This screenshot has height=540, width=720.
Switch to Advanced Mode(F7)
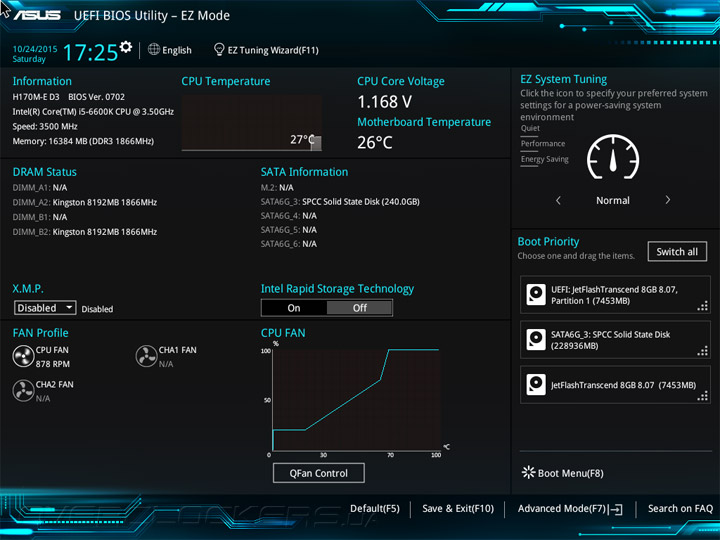pyautogui.click(x=562, y=509)
